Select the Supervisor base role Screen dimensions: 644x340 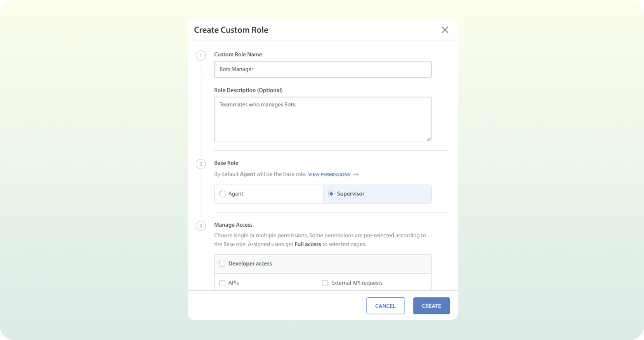[x=331, y=194]
